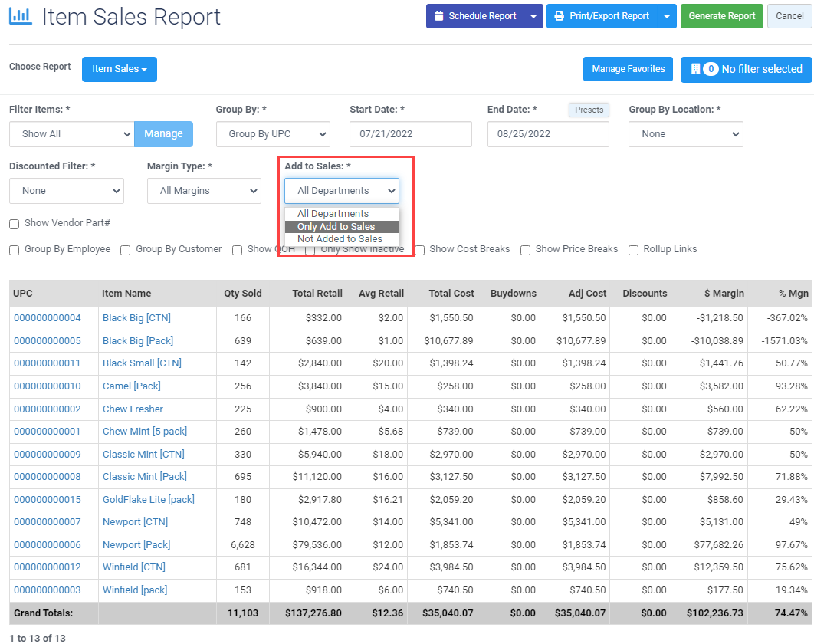
Task: Click the calendar icon in Schedule Report
Action: 438,16
